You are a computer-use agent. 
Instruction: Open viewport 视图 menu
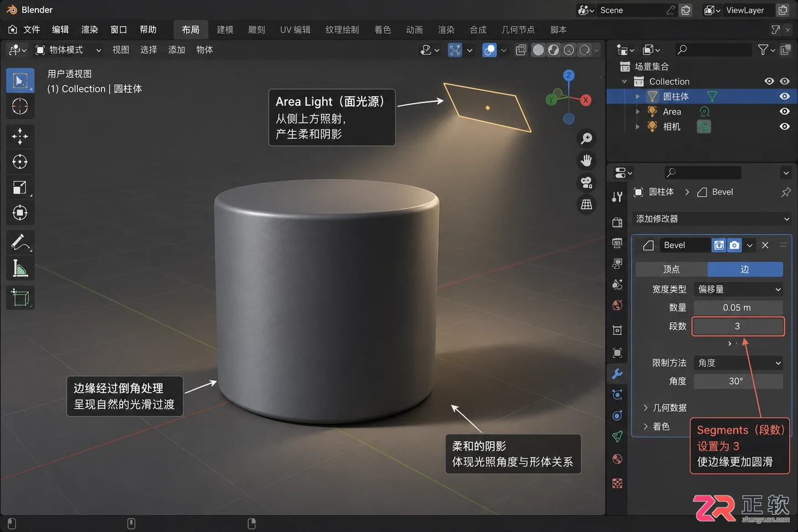(121, 50)
